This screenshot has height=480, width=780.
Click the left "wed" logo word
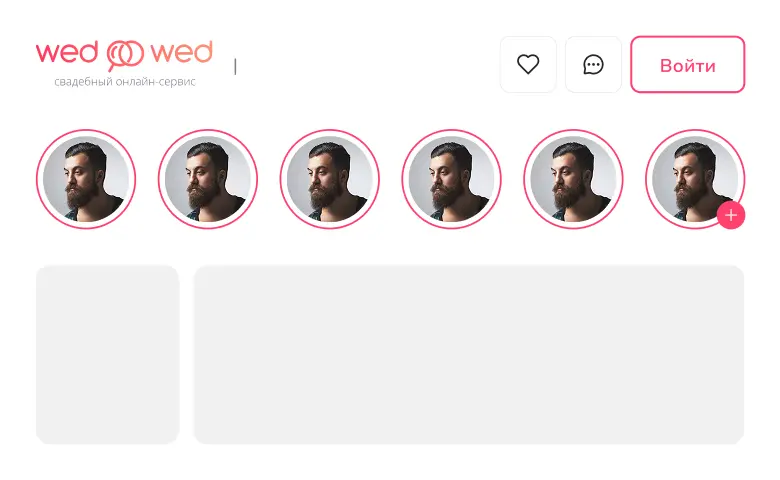pos(67,52)
